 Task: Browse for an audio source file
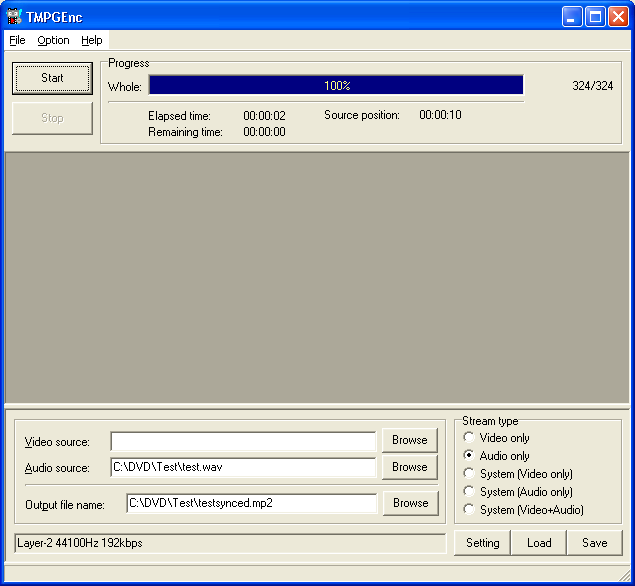(x=409, y=467)
